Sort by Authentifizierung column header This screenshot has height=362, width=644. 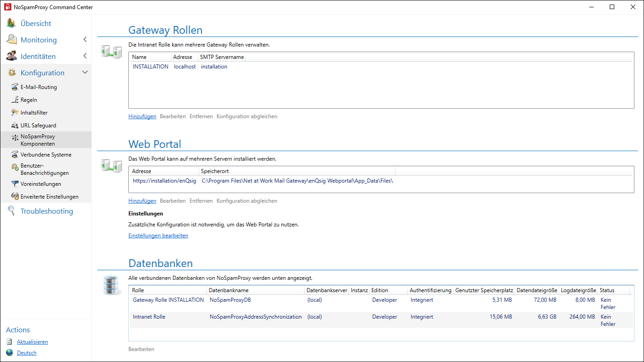tap(430, 290)
